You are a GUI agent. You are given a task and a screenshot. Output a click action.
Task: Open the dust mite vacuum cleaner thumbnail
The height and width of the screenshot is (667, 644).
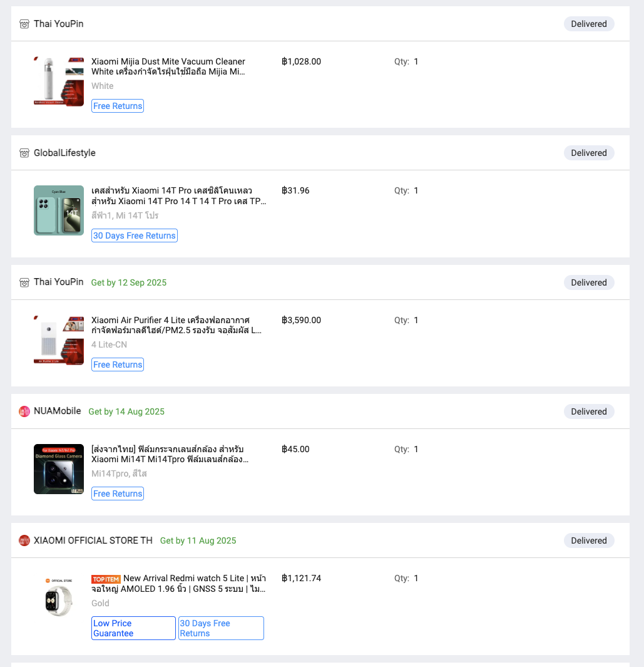click(59, 81)
